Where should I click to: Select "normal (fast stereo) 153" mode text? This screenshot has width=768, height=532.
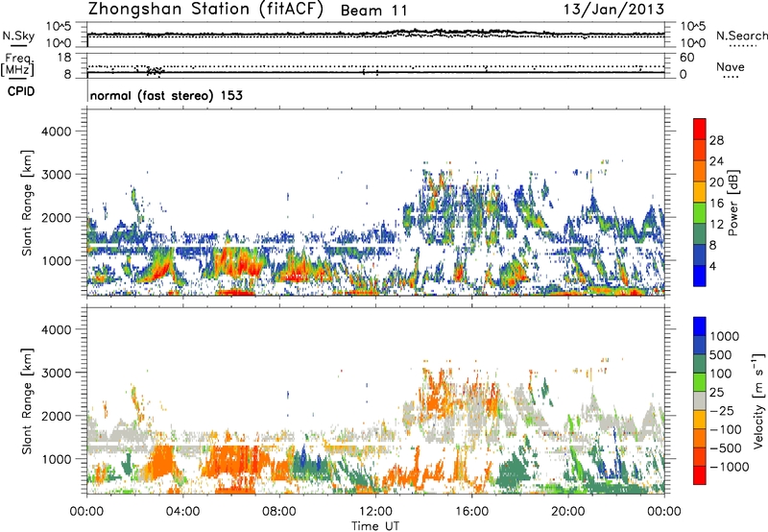[166, 95]
